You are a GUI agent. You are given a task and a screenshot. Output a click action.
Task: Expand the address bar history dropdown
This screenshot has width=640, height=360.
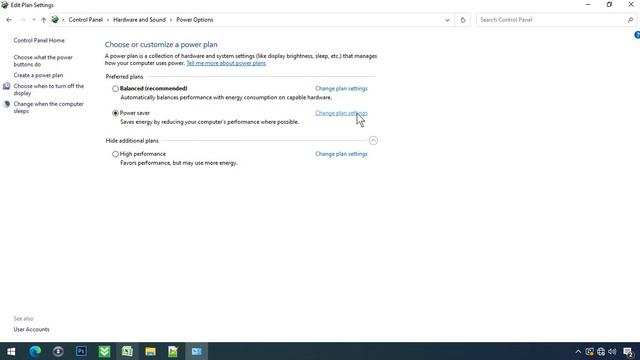pyautogui.click(x=447, y=20)
